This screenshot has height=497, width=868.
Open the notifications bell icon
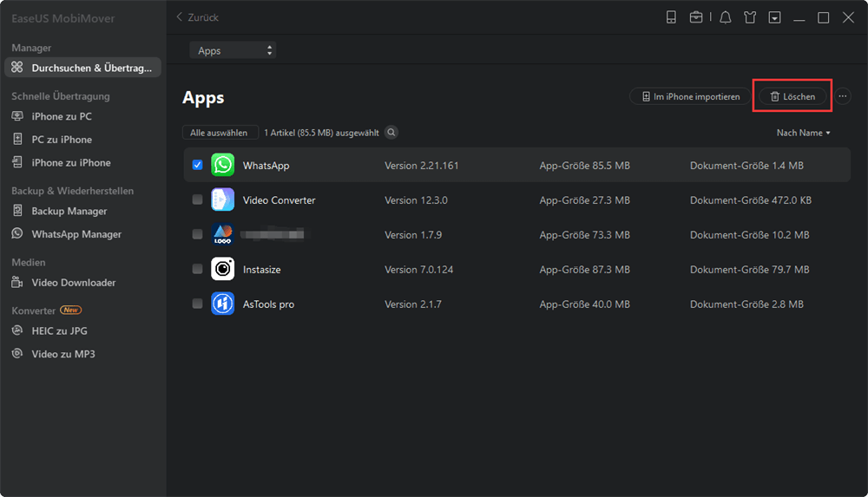725,17
